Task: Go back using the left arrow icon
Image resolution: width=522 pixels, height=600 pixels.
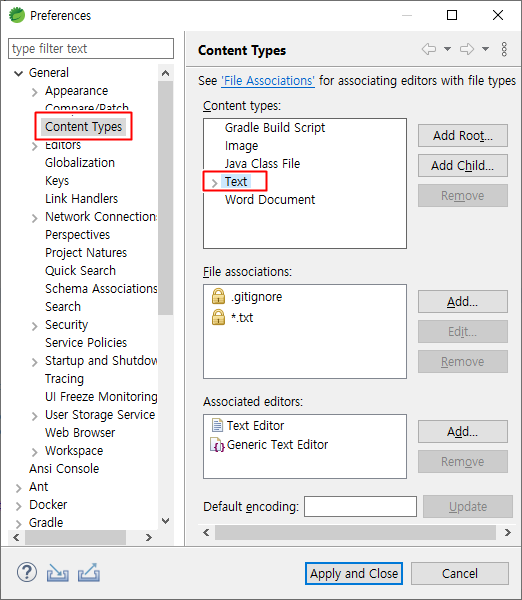Action: point(429,49)
